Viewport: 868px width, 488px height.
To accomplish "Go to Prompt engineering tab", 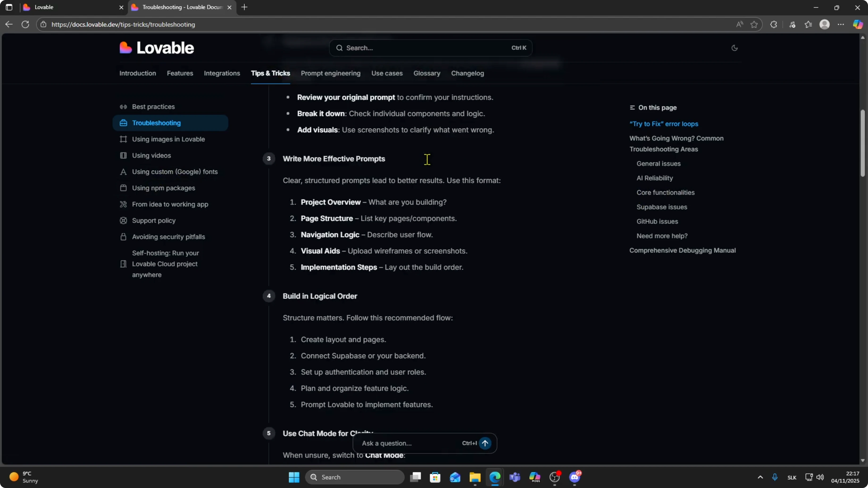I will pyautogui.click(x=330, y=73).
